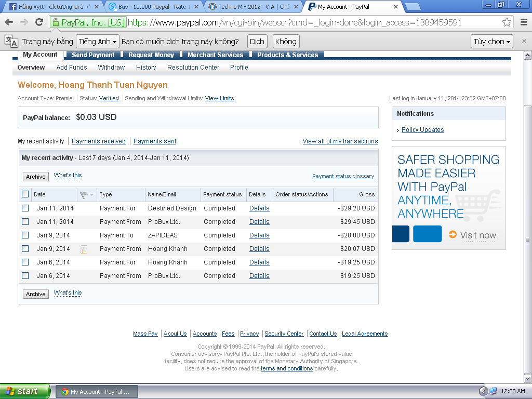Bookmark page with the star icon
532x399 pixels.
(507, 22)
